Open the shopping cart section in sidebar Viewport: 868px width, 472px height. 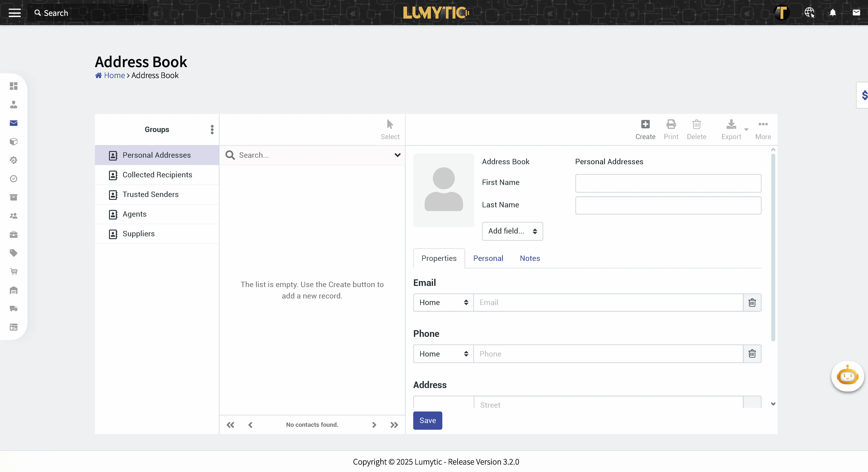[13, 271]
